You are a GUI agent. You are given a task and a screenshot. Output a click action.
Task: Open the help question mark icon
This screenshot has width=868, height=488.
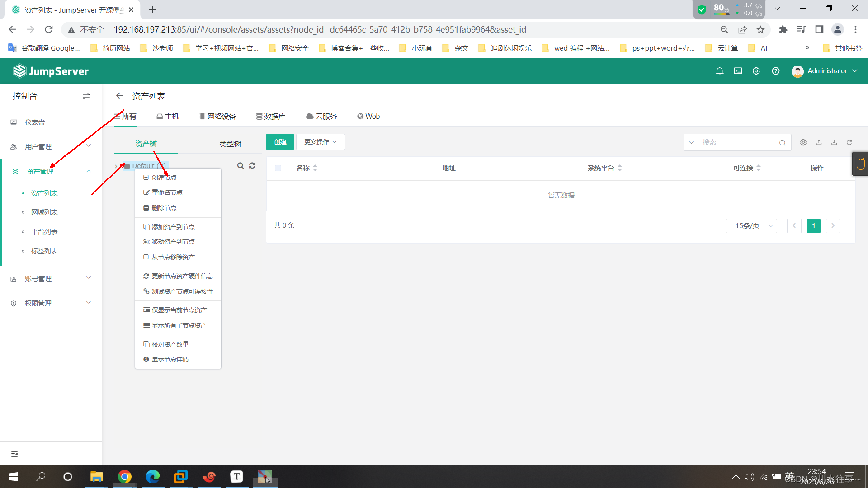775,71
